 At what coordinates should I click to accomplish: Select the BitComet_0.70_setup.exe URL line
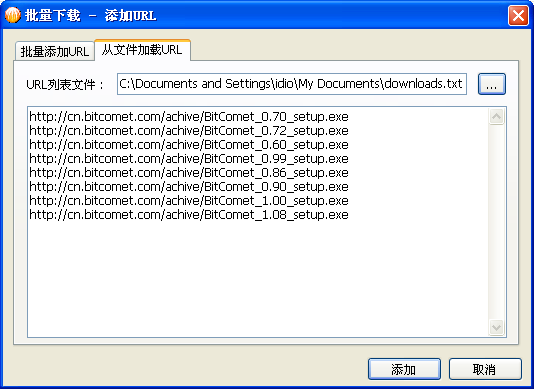click(189, 117)
